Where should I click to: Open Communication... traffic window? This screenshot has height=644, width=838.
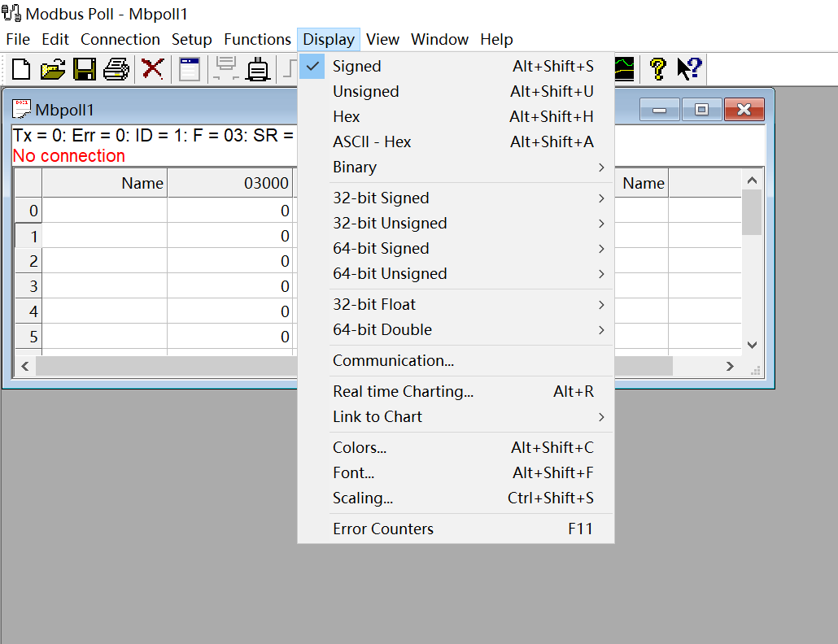(456, 360)
